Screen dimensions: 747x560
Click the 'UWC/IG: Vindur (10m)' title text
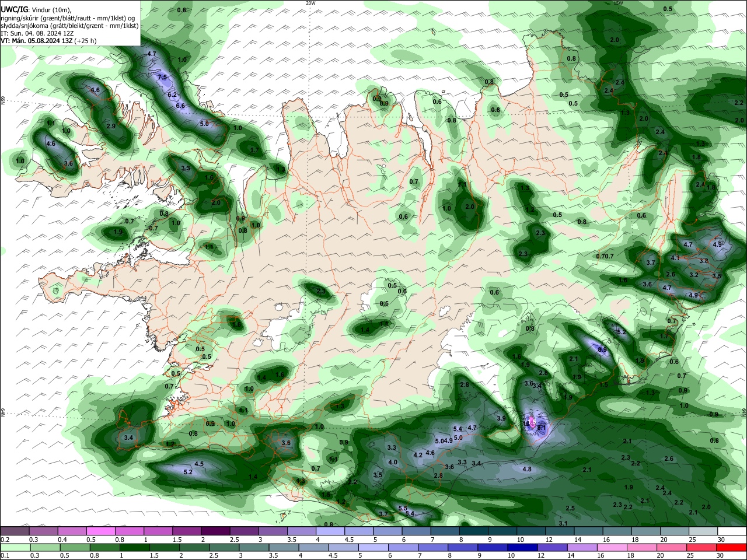(x=36, y=10)
